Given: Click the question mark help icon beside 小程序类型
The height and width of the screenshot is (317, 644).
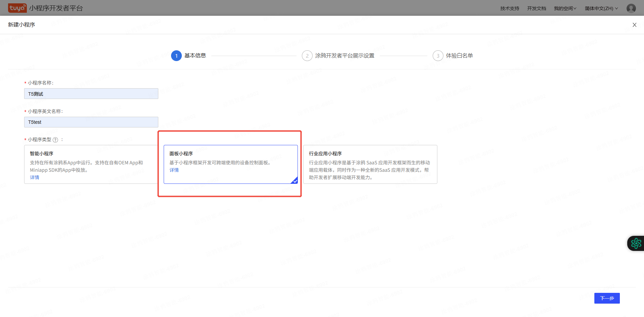Looking at the screenshot, I should pos(55,140).
